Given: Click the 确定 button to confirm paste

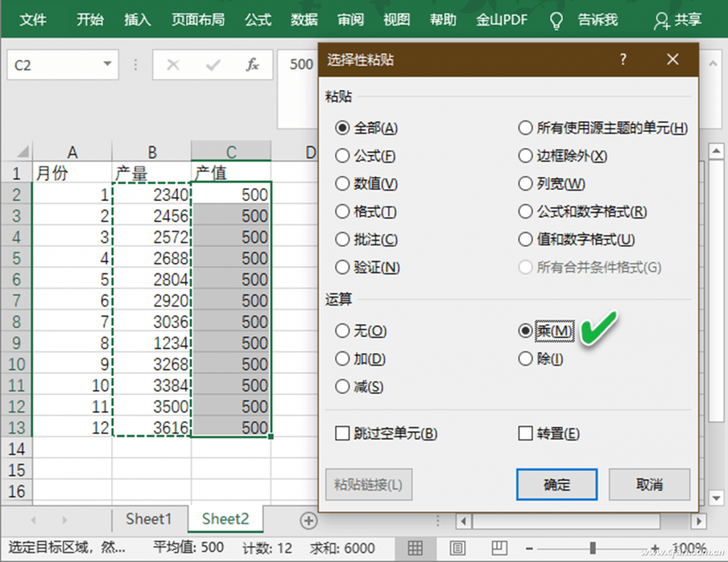Looking at the screenshot, I should [x=556, y=484].
